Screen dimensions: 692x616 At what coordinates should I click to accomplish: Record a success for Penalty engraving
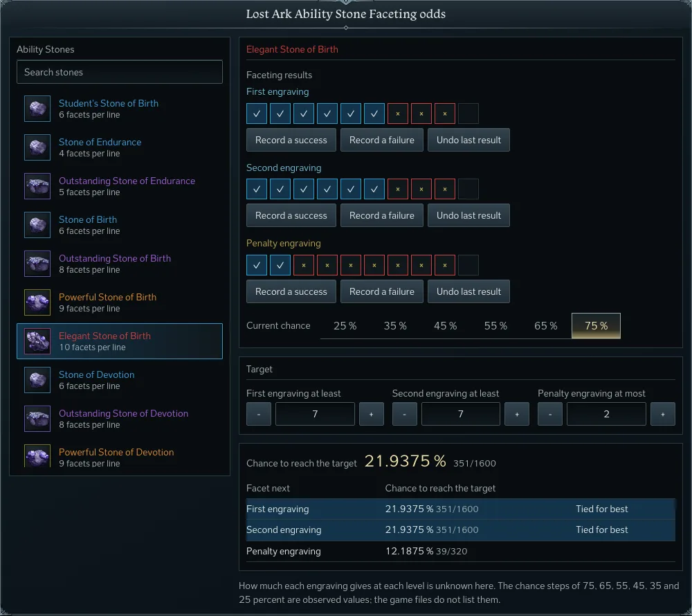(x=291, y=291)
